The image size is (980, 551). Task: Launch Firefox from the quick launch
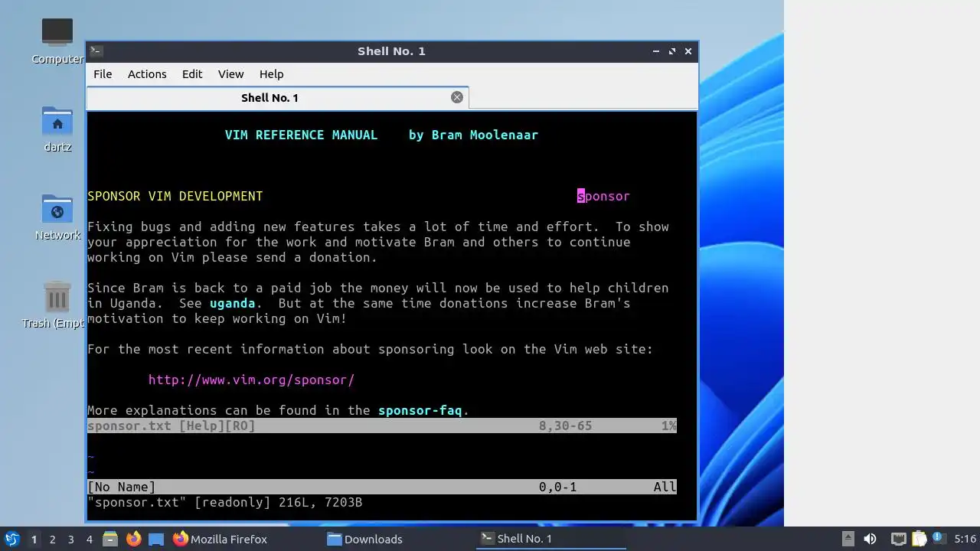(x=133, y=539)
